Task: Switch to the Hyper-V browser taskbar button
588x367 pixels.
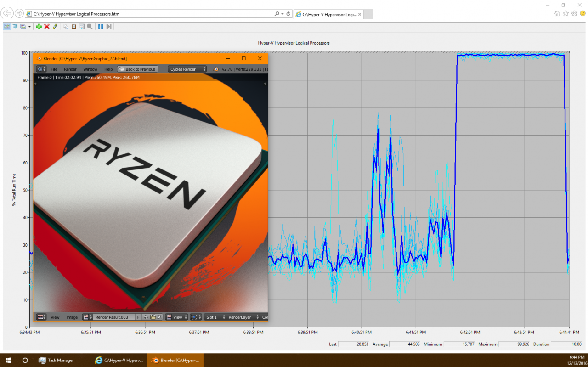Action: point(119,360)
